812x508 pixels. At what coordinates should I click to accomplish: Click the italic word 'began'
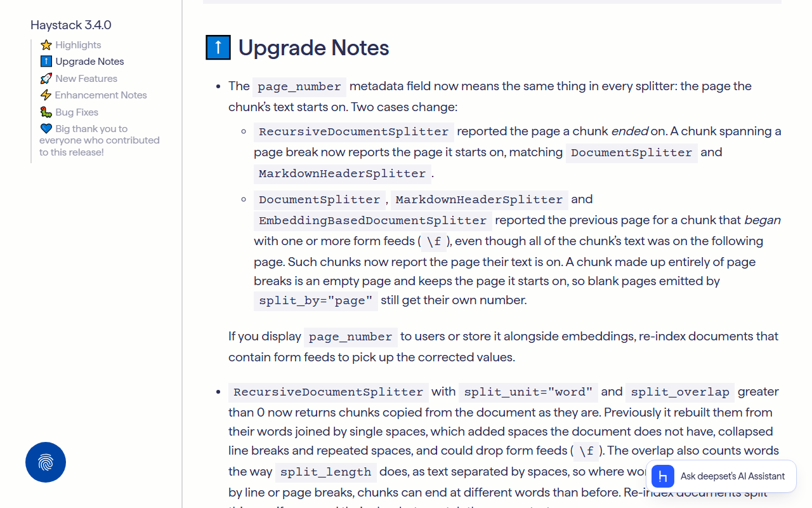[x=763, y=220]
